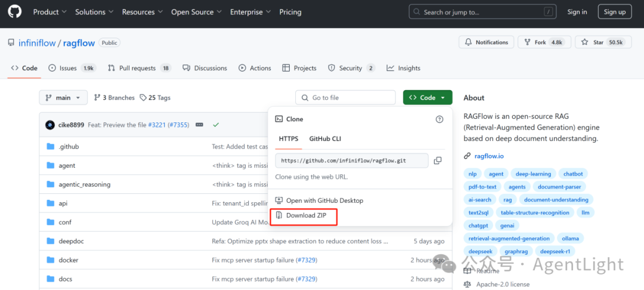Expand the Open Source menu
644x290 pixels.
(x=196, y=12)
